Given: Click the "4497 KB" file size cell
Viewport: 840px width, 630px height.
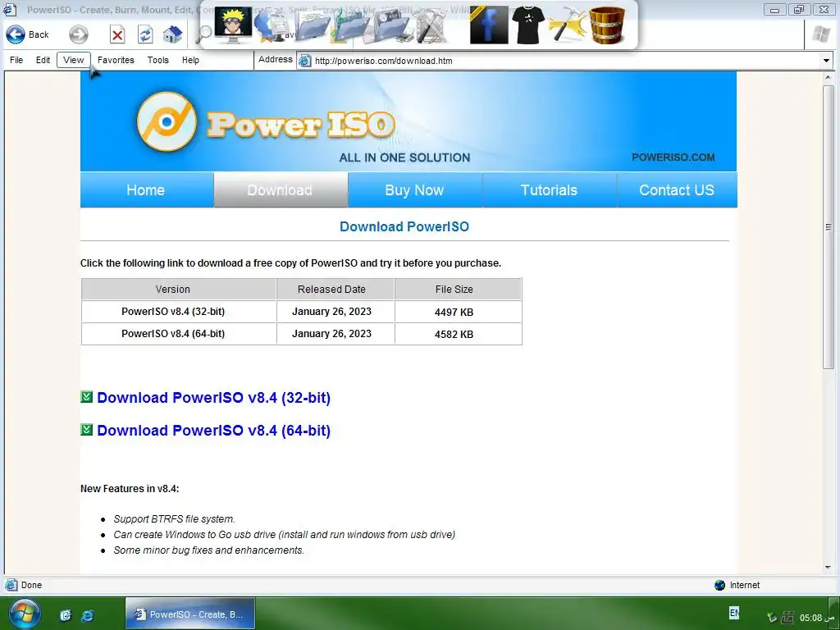Looking at the screenshot, I should [x=458, y=311].
